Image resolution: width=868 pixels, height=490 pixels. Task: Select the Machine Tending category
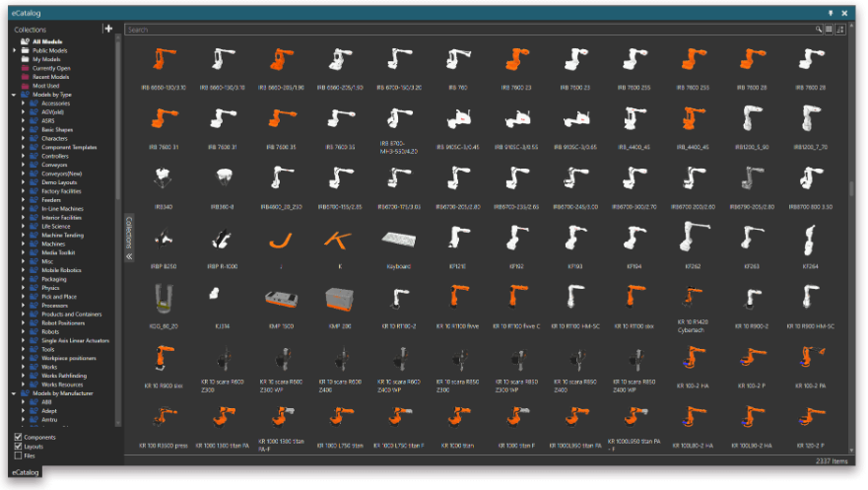[x=62, y=236]
